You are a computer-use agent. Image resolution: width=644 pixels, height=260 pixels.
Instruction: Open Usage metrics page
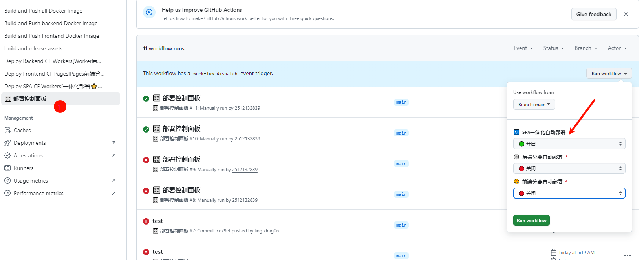[31, 181]
